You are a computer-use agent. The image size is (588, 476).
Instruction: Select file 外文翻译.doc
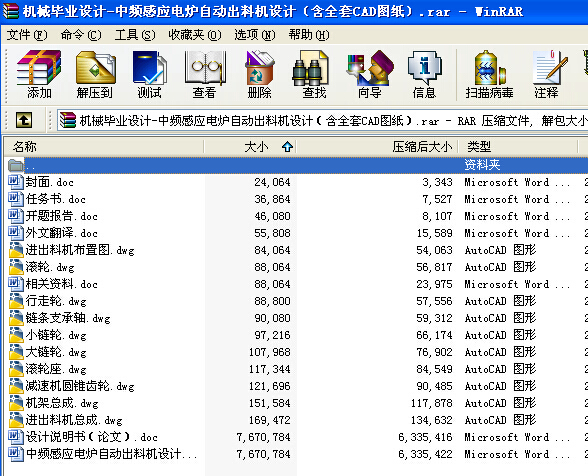click(62, 233)
